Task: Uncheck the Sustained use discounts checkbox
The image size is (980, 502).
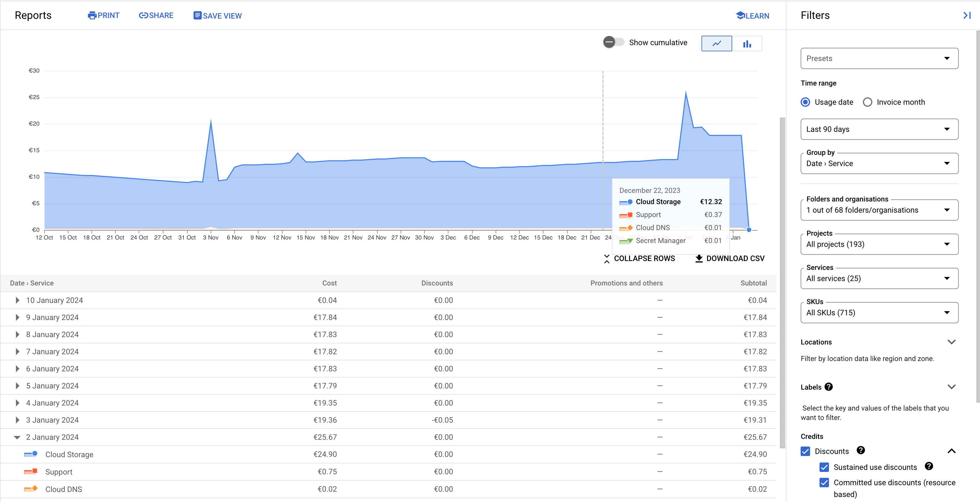Action: coord(824,467)
